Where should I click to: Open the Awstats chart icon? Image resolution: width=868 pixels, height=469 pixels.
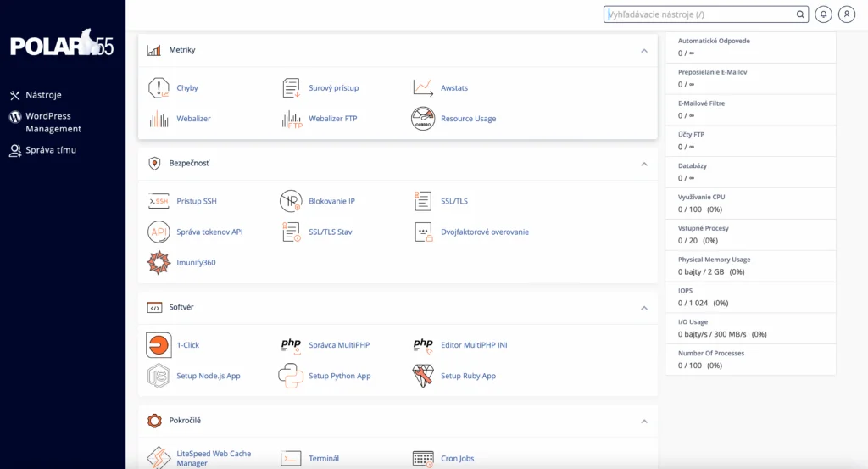(423, 88)
